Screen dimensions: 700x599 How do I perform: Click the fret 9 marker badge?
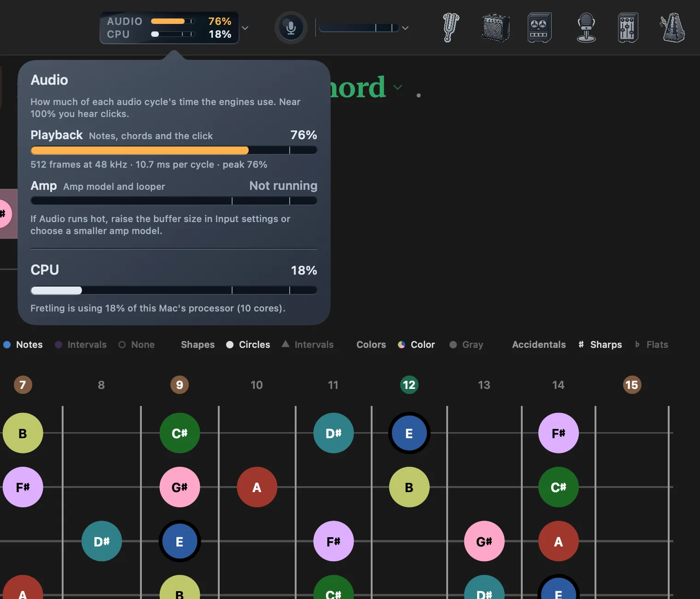tap(180, 385)
